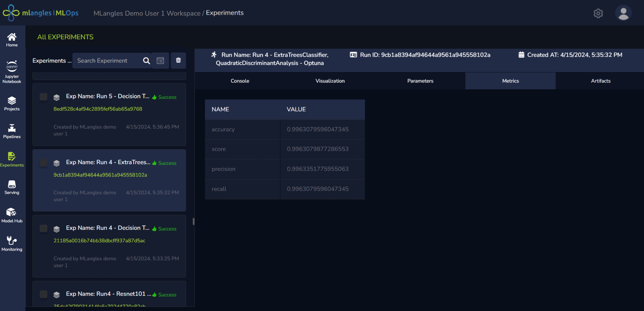The width and height of the screenshot is (644, 311).
Task: Click the mlangles MLOps logo
Action: click(x=40, y=13)
